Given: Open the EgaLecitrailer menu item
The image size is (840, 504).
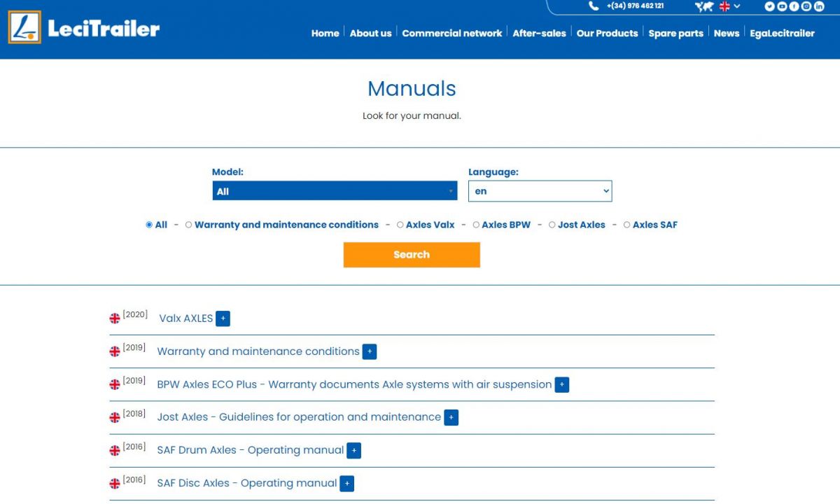Looking at the screenshot, I should (x=782, y=33).
